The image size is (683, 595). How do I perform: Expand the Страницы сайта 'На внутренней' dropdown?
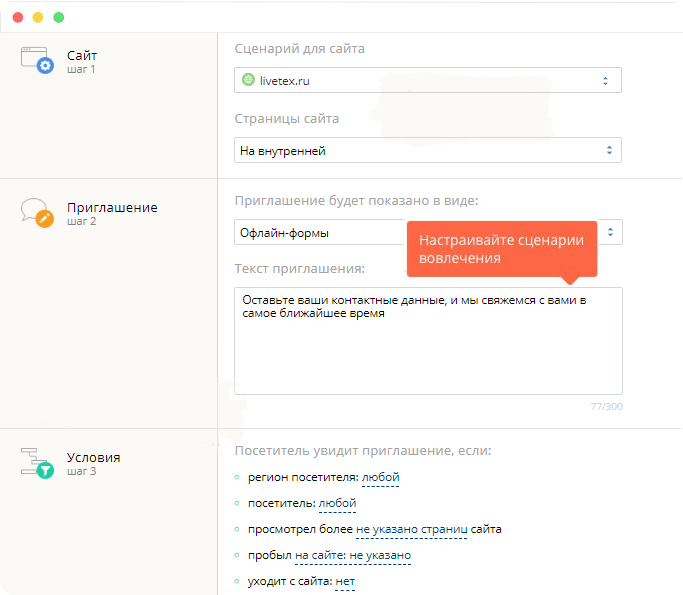(428, 150)
